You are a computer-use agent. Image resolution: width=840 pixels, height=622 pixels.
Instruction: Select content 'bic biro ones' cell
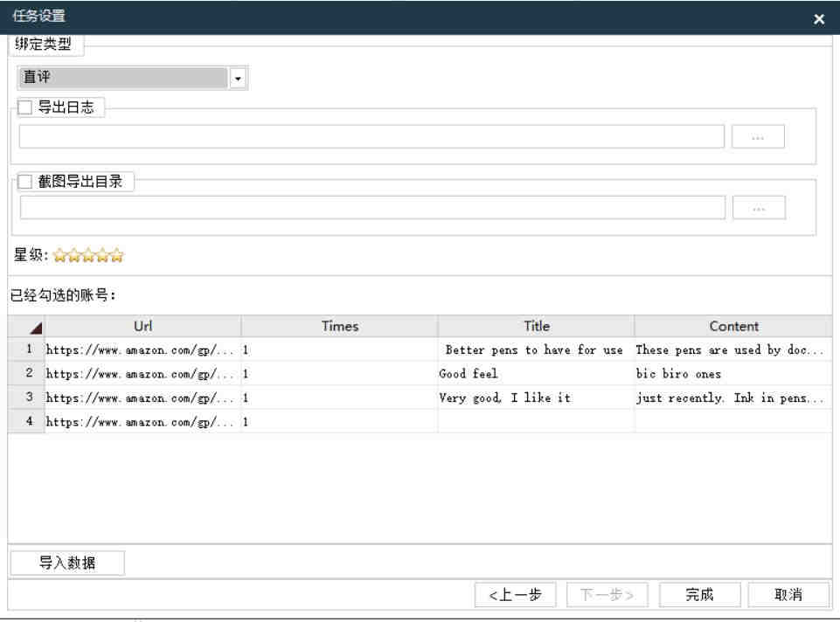[733, 374]
